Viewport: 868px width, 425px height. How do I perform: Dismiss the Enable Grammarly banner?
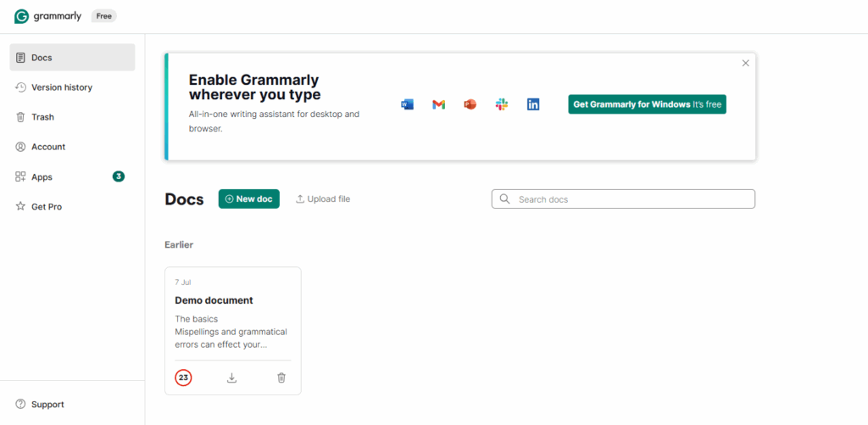(746, 63)
